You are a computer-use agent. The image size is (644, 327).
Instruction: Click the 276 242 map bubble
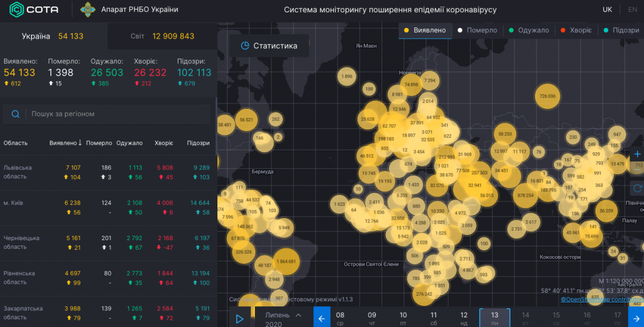[x=424, y=294]
